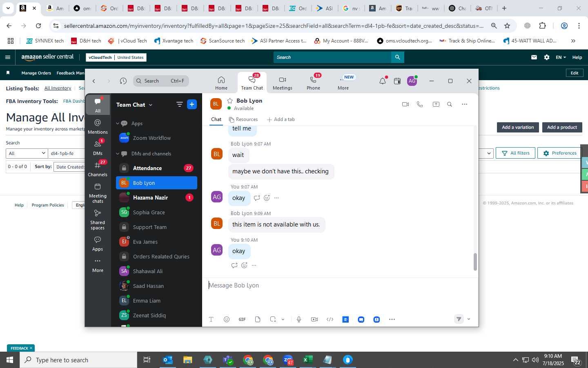Open the Date Created sort dropdown
The image size is (588, 368).
click(x=70, y=167)
